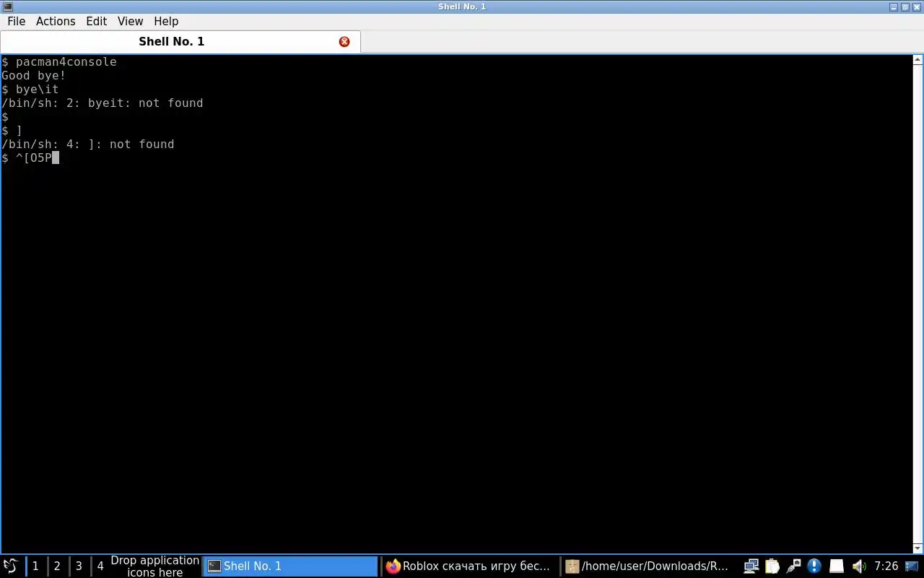Click the terminal icon on Shell taskbar button

point(214,566)
